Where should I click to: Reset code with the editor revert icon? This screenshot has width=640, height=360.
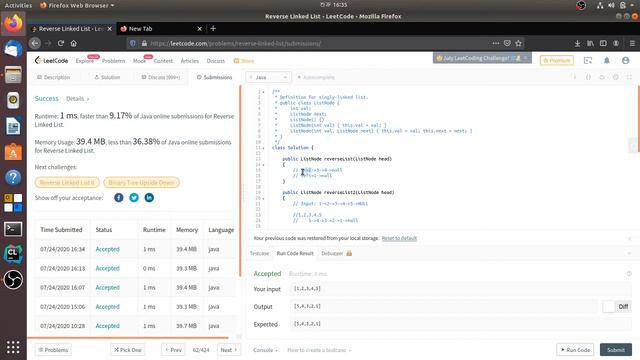(602, 77)
